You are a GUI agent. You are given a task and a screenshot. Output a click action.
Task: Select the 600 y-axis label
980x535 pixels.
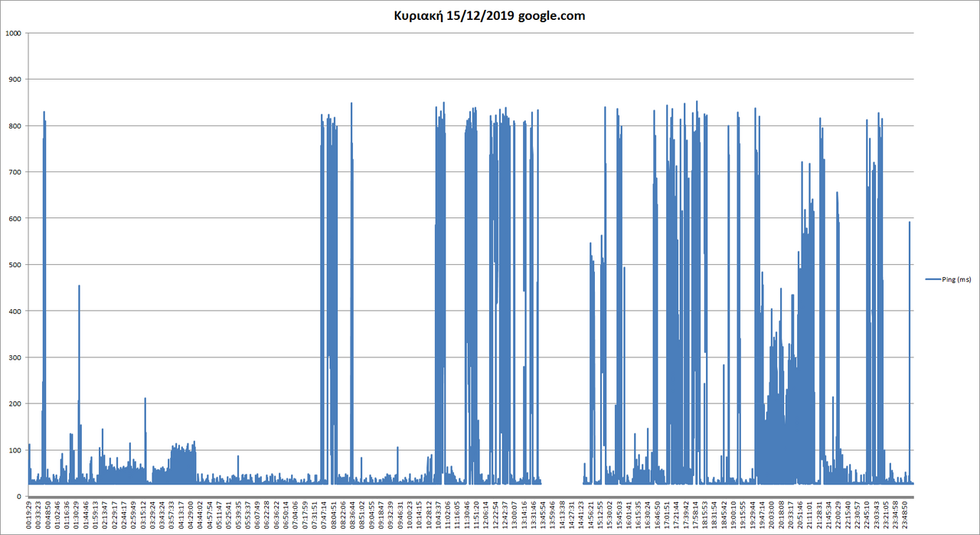15,218
